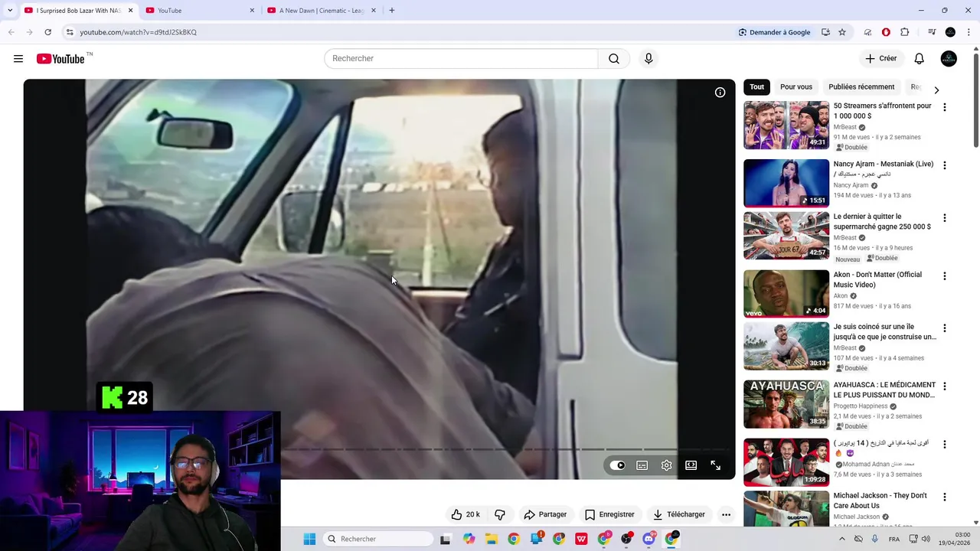Image resolution: width=980 pixels, height=551 pixels.
Task: Click the 'Créer' button
Action: (880, 58)
